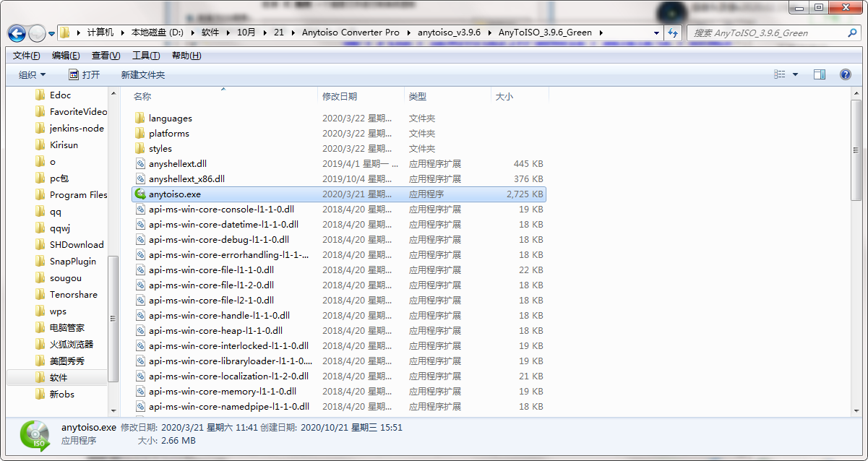The width and height of the screenshot is (868, 461).
Task: Sort files by the 修改日期 column header
Action: 361,96
